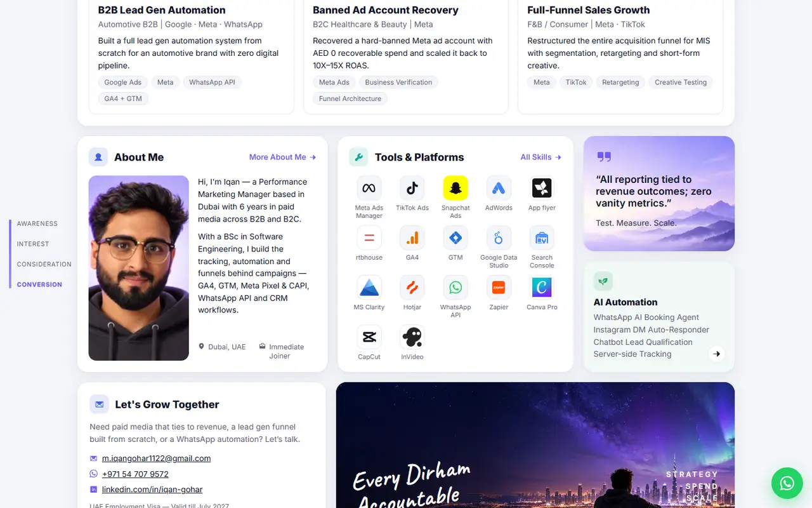Click the B2B Lead Gen Automation heading
Viewport: 812px width, 508px height.
coord(162,10)
